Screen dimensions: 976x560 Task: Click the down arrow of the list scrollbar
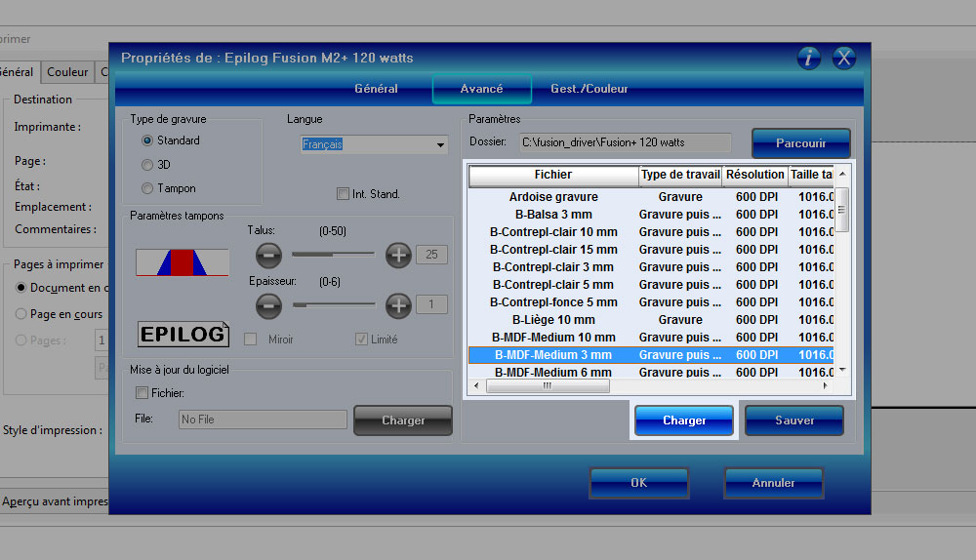[842, 370]
